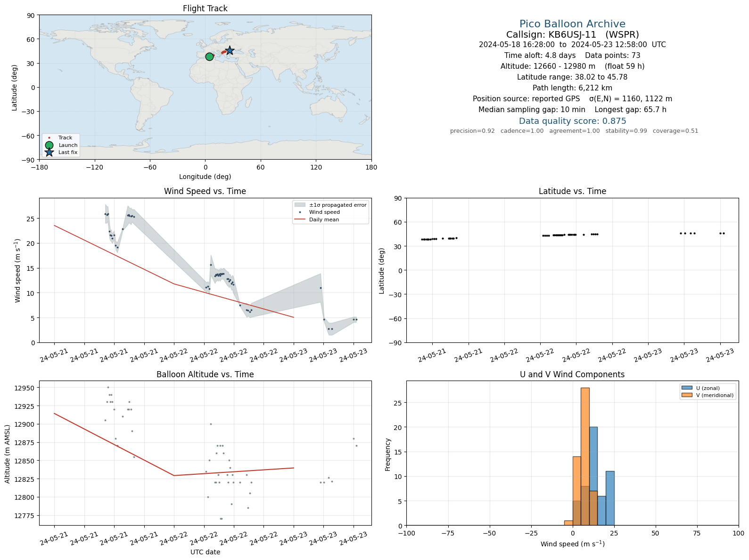Click the blue U (zonal) legend swatch
The width and height of the screenshot is (749, 560).
pos(687,388)
